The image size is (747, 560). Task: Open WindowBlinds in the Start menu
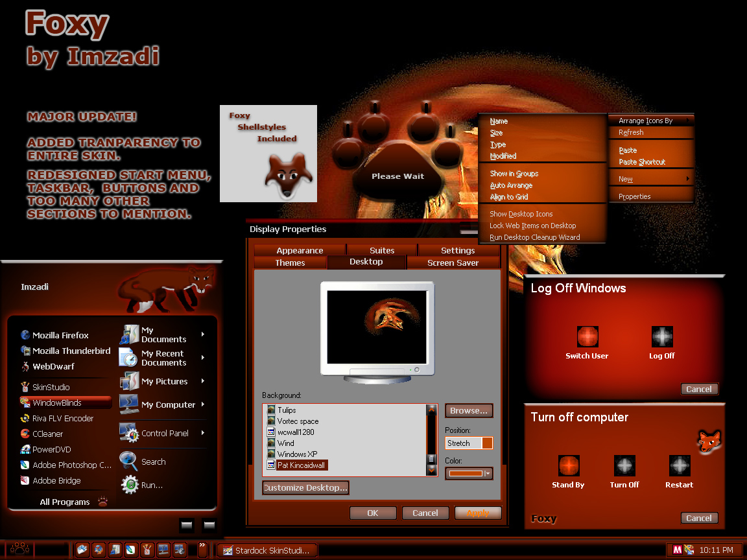65,403
